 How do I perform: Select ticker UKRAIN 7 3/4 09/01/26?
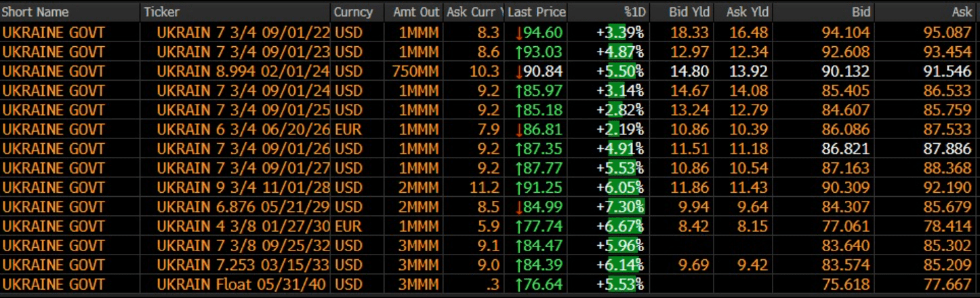tap(243, 149)
